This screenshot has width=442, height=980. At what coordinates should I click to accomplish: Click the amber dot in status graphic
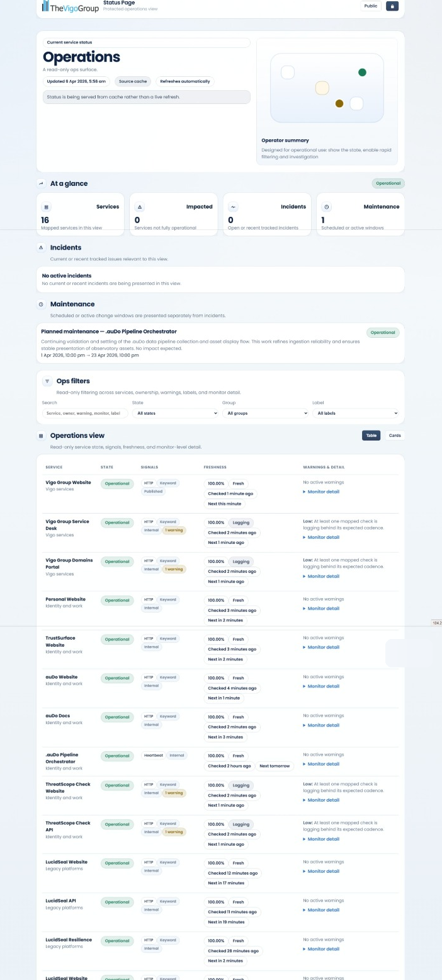339,103
